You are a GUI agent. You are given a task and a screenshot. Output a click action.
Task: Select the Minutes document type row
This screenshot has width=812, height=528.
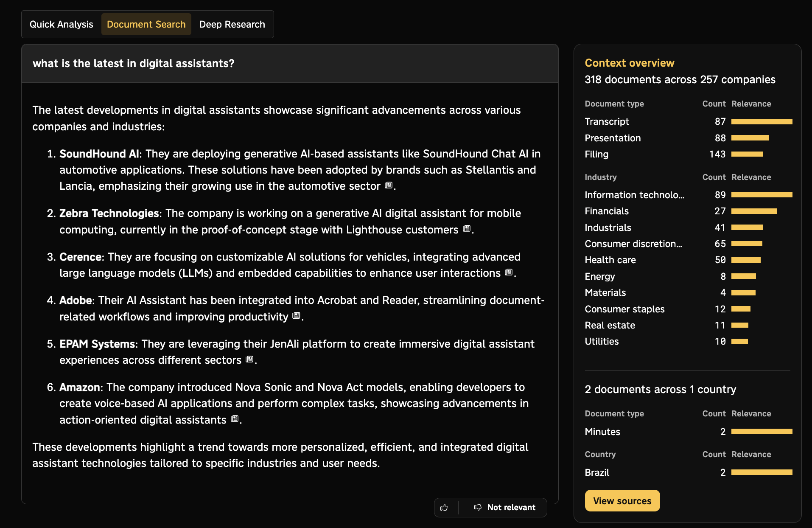688,432
